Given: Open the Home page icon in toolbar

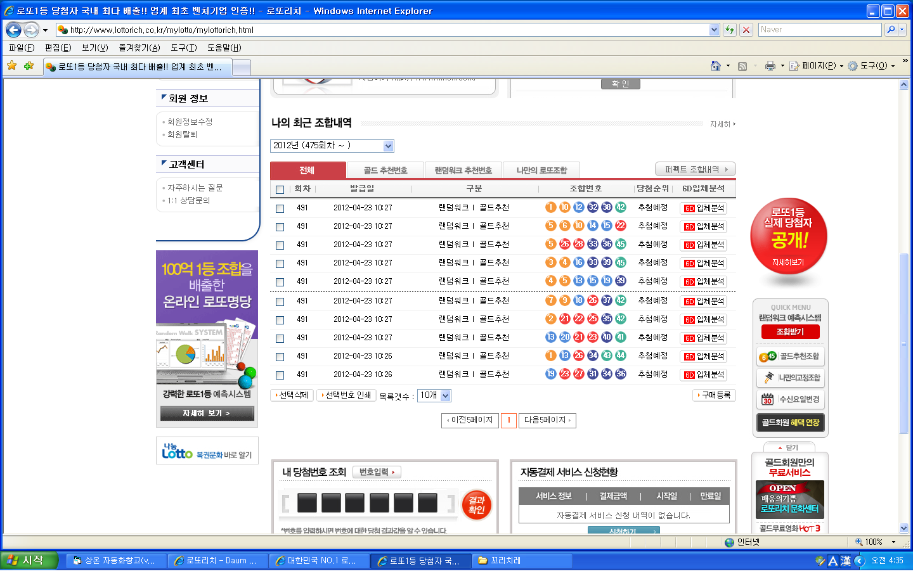Looking at the screenshot, I should click(716, 66).
